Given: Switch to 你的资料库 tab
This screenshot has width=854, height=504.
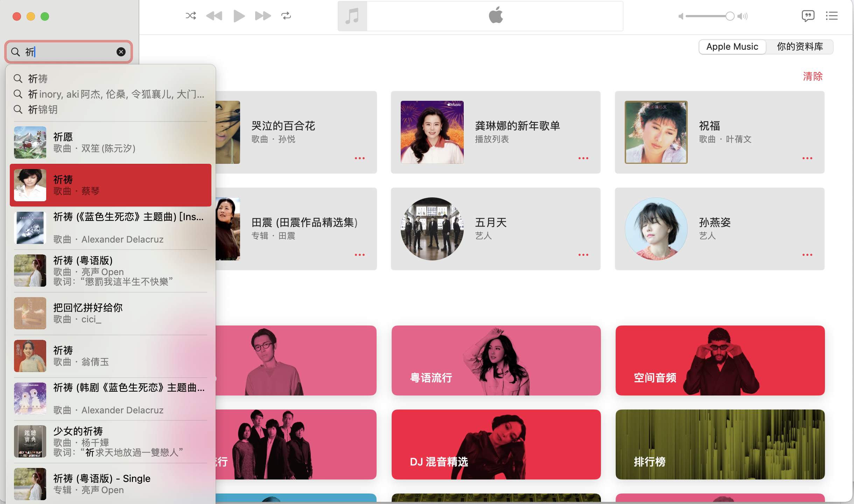Looking at the screenshot, I should tap(800, 47).
